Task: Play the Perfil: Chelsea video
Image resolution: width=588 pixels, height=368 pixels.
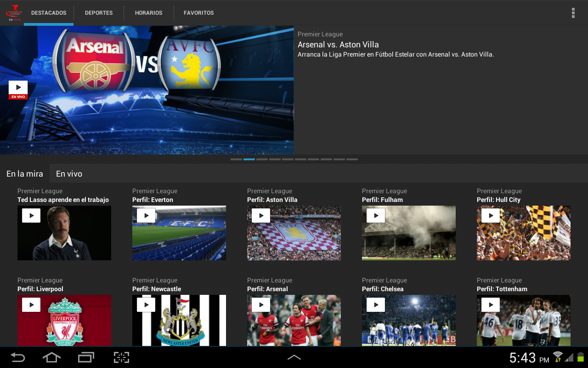Action: coord(376,305)
